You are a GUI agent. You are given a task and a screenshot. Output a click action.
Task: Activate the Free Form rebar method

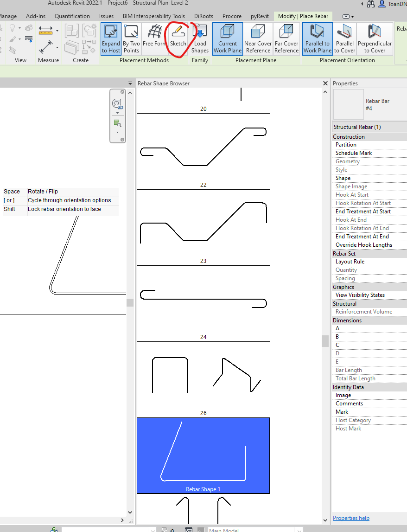(154, 38)
